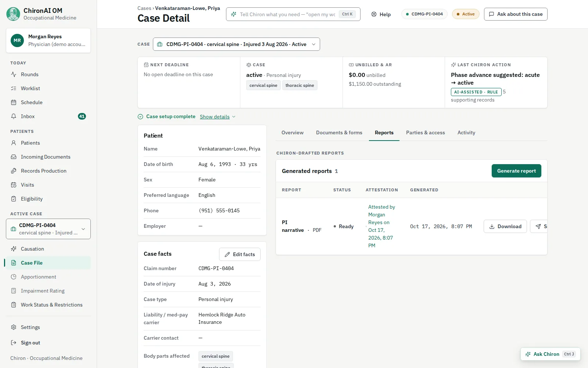Open the Rounds icon in sidebar
Viewport: 588px width, 368px height.
[x=14, y=74]
